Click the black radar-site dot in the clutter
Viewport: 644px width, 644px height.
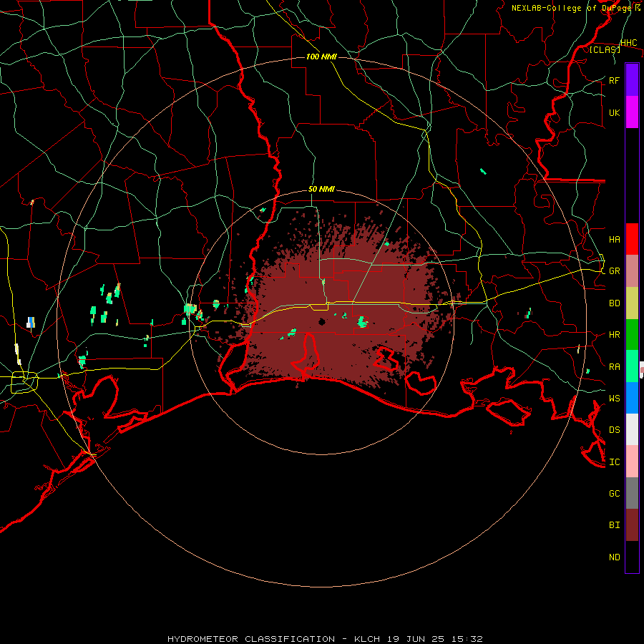pyautogui.click(x=322, y=321)
